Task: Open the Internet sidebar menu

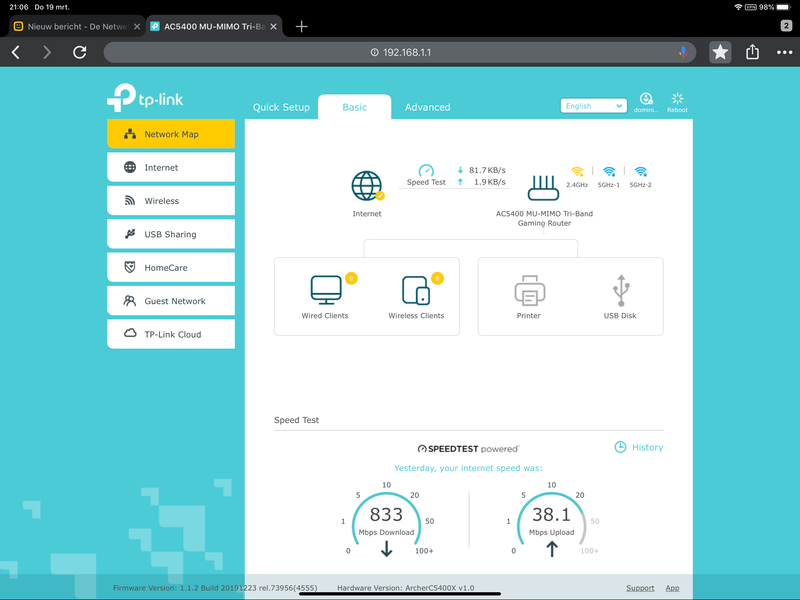Action: click(171, 167)
